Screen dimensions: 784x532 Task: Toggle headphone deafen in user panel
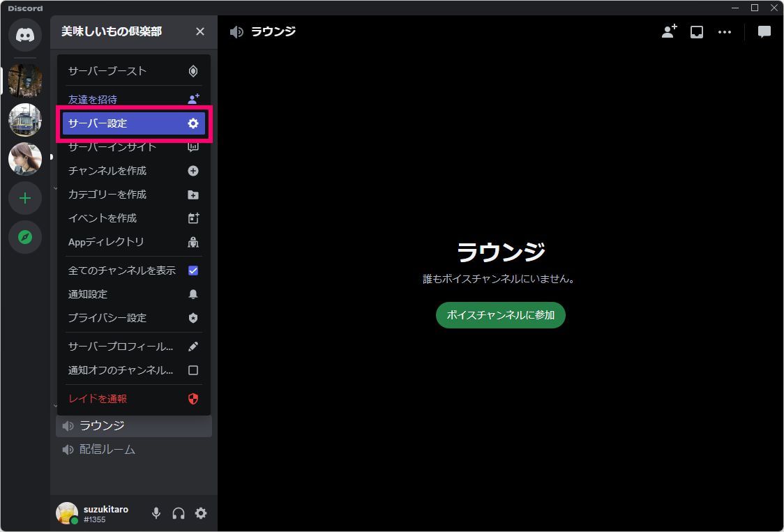[179, 513]
